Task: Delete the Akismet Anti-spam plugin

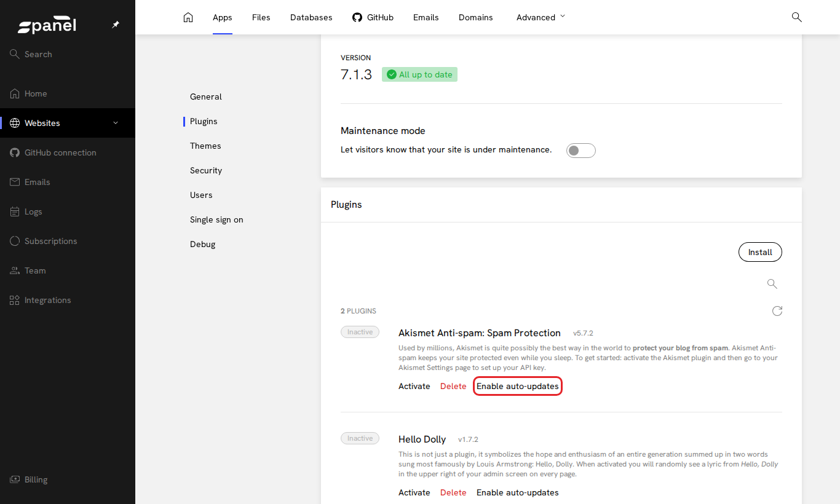Action: pyautogui.click(x=453, y=386)
